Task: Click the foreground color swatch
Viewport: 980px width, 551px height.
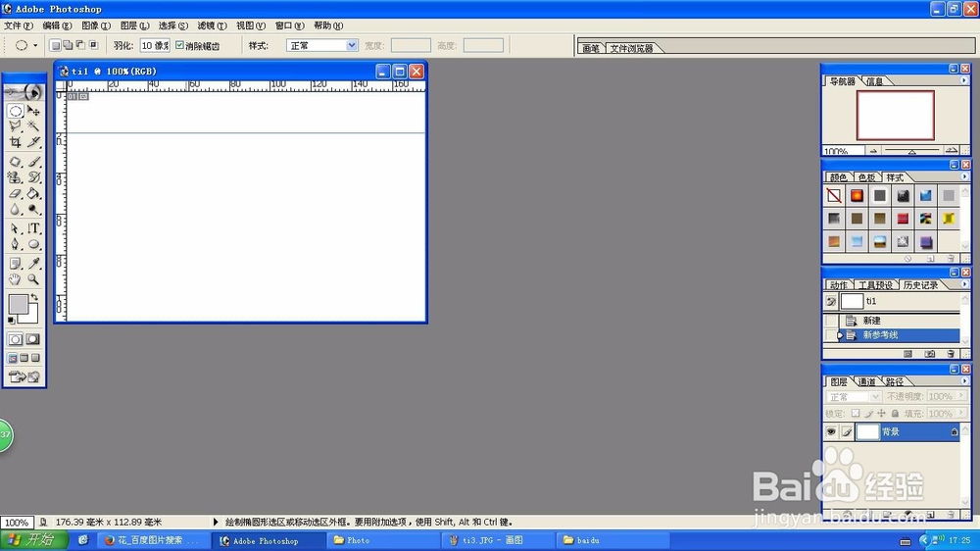Action: coord(18,305)
